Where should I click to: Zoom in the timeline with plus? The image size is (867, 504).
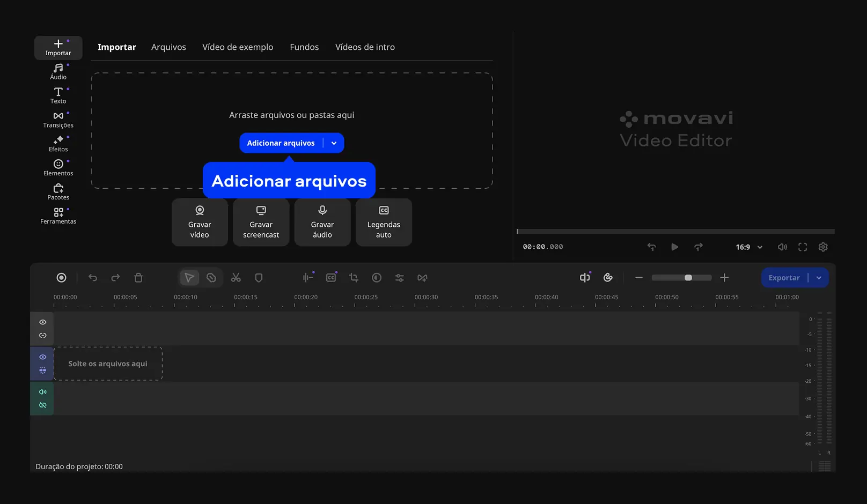pyautogui.click(x=724, y=278)
